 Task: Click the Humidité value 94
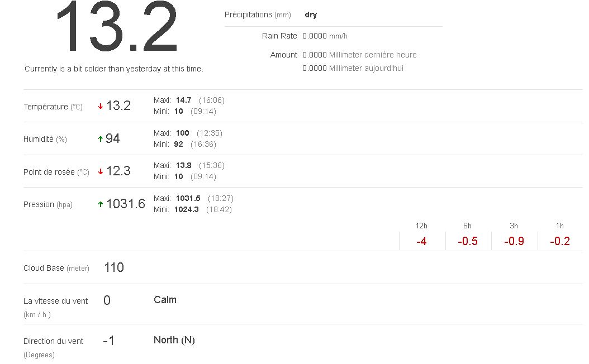113,138
